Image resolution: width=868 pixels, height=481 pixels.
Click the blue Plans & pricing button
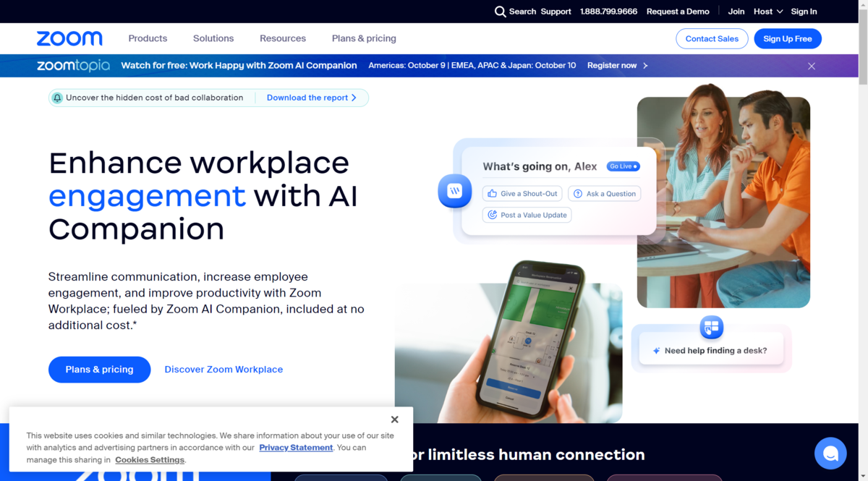tap(100, 370)
